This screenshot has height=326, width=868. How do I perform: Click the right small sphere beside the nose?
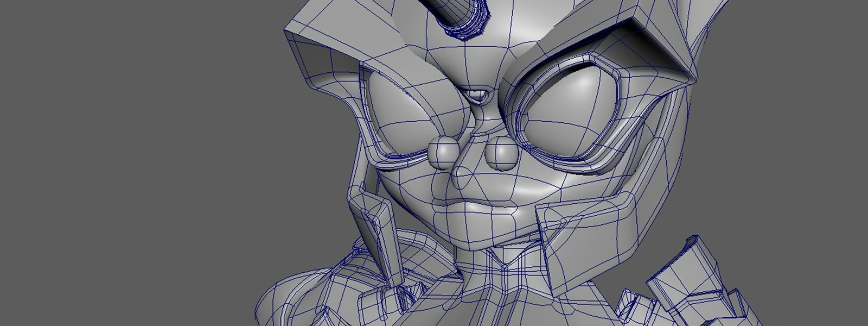[x=501, y=153]
